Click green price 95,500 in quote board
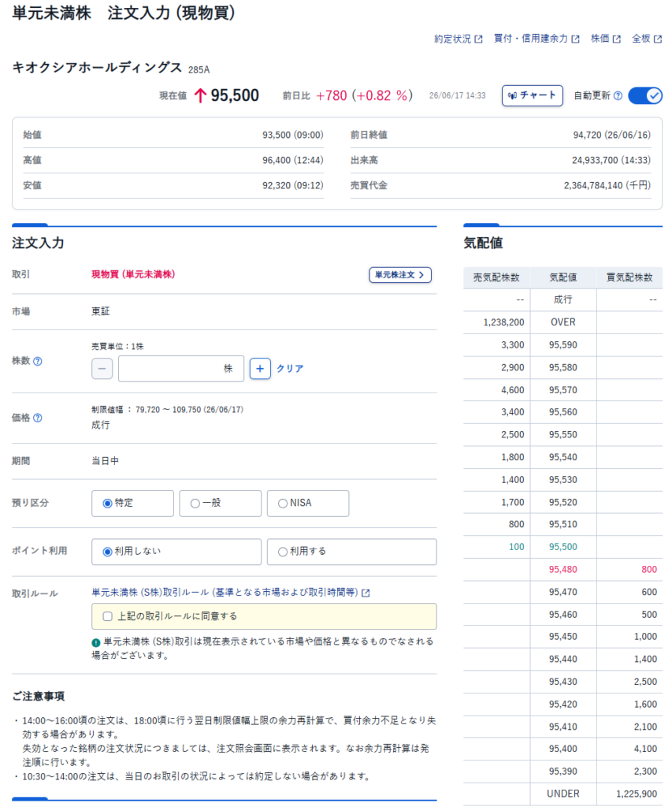Image resolution: width=672 pixels, height=807 pixels. [563, 547]
